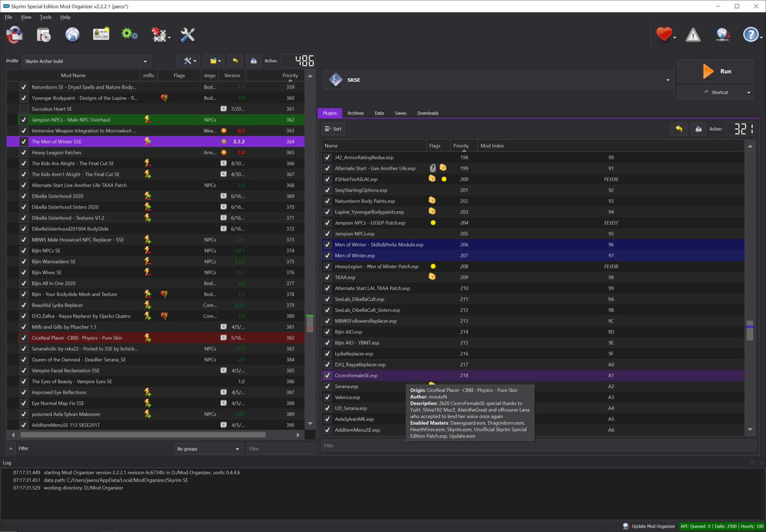Image resolution: width=766 pixels, height=532 pixels.
Task: Open the Profiles ID card icon
Action: point(101,35)
